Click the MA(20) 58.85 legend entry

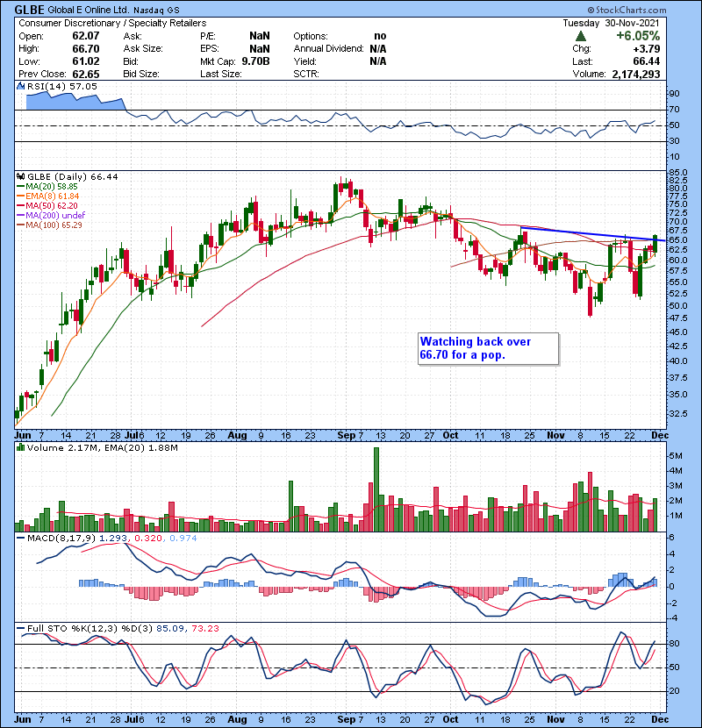(47, 187)
